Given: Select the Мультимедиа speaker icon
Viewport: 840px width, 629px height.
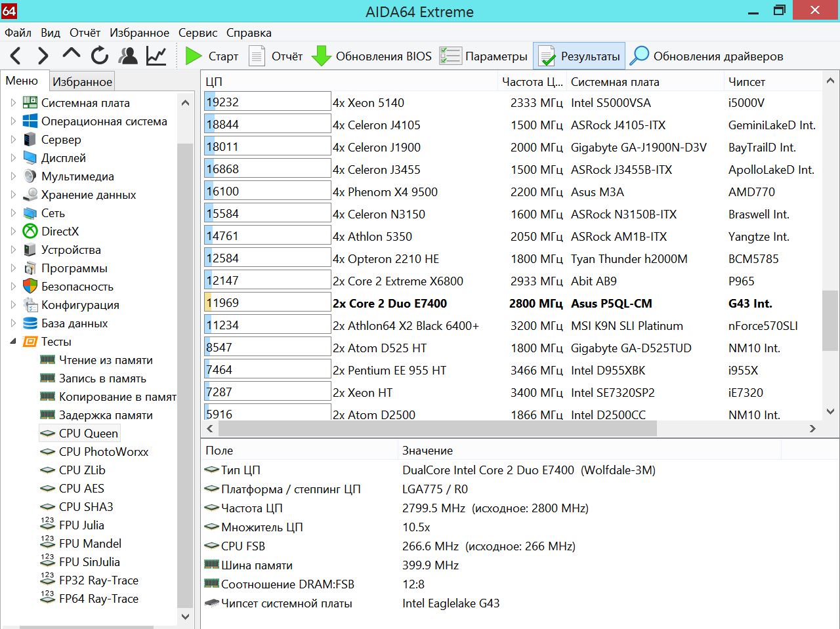Looking at the screenshot, I should [30, 176].
